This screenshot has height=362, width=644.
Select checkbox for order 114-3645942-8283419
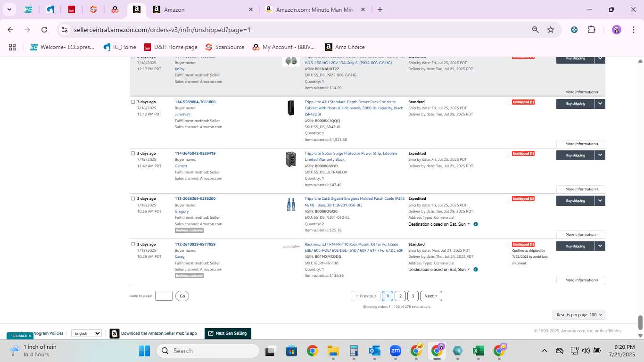(x=133, y=153)
